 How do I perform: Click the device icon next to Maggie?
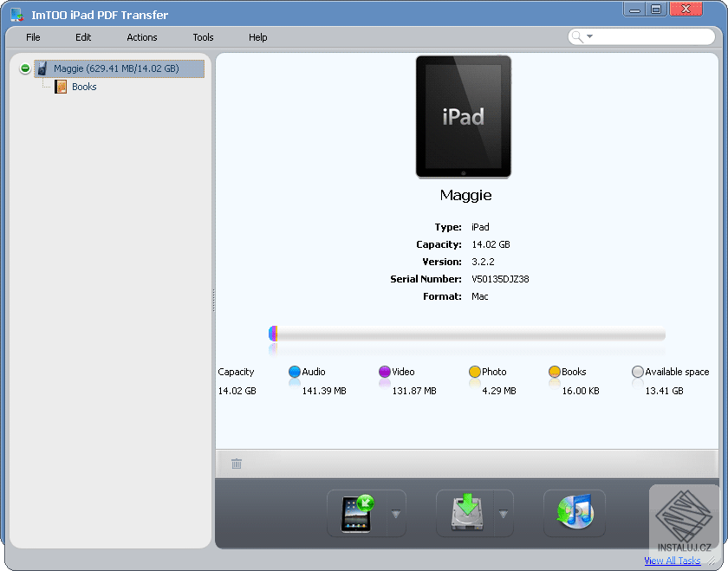click(x=42, y=68)
